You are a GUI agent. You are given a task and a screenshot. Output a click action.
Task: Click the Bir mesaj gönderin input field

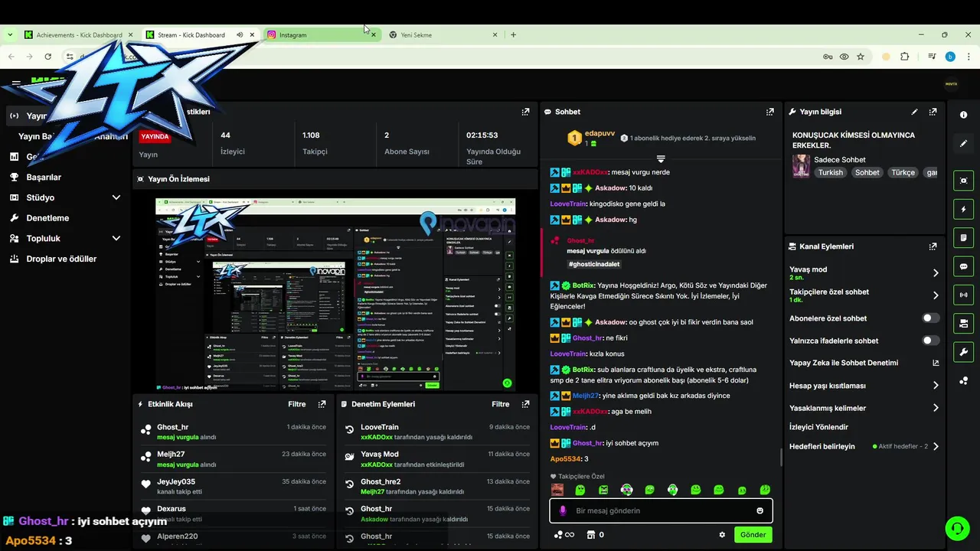coord(661,510)
